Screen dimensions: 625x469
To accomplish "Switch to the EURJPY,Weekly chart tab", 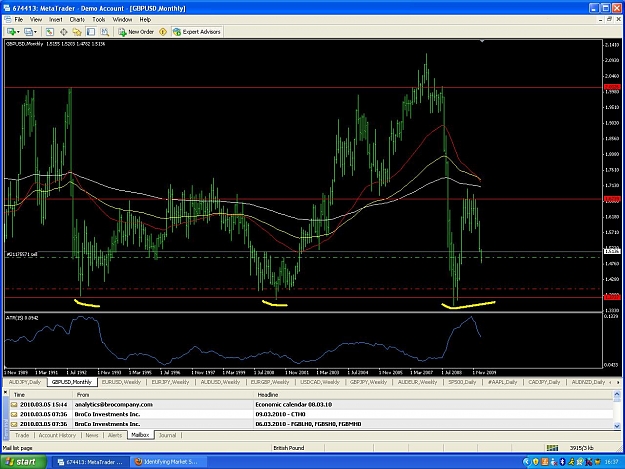I will 170,382.
